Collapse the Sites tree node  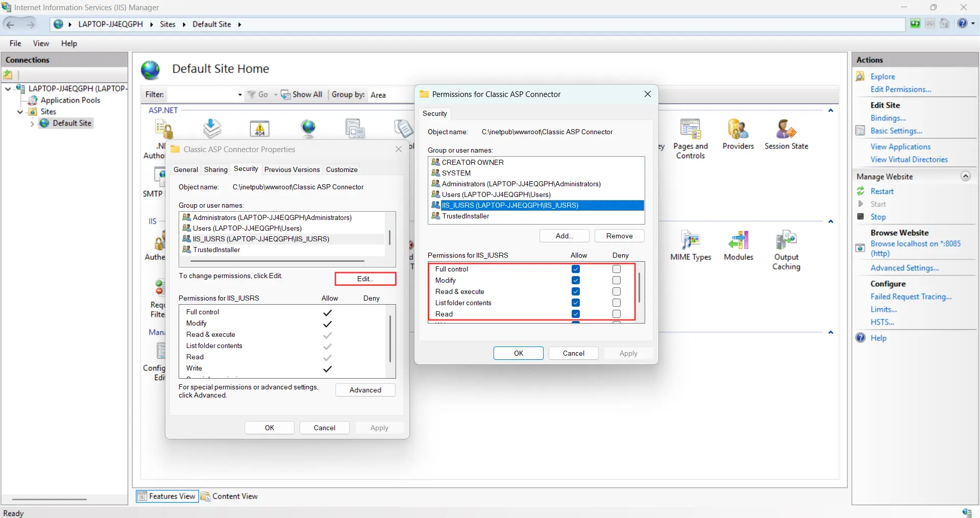tap(20, 112)
